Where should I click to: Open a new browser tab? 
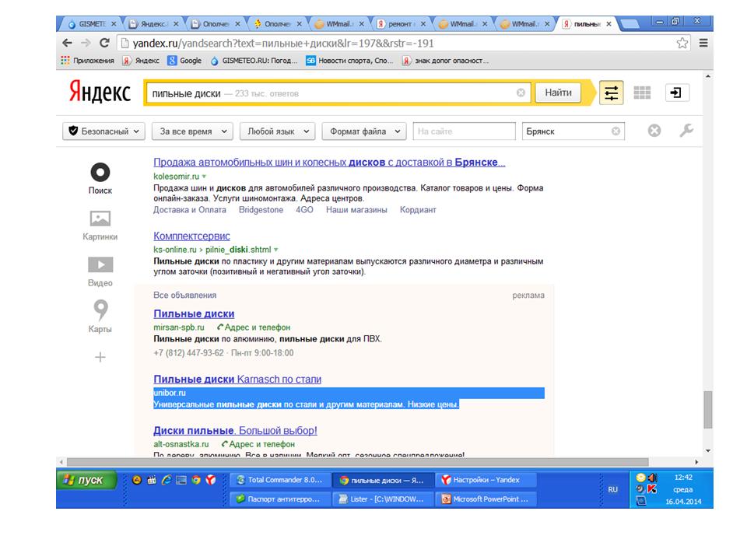coord(630,24)
